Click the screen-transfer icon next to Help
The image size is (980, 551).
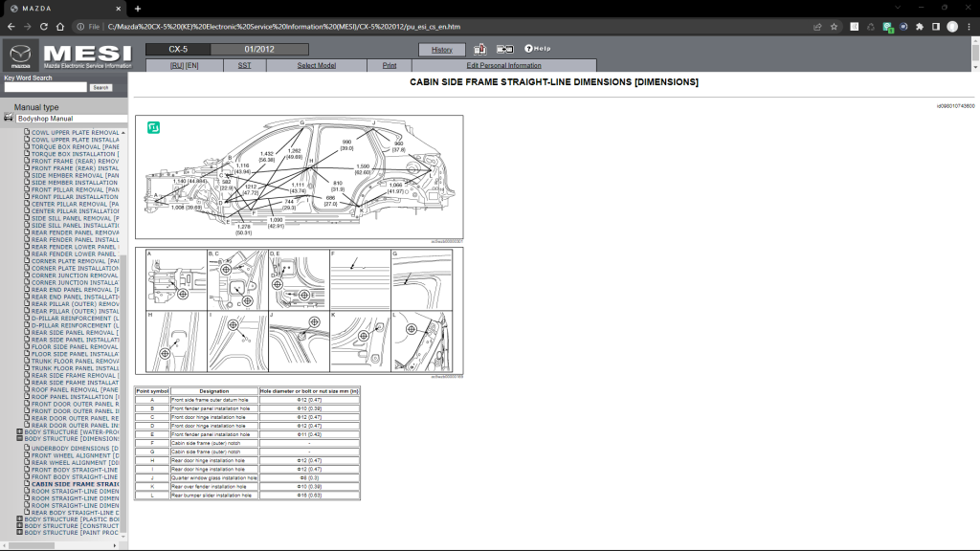tap(505, 49)
